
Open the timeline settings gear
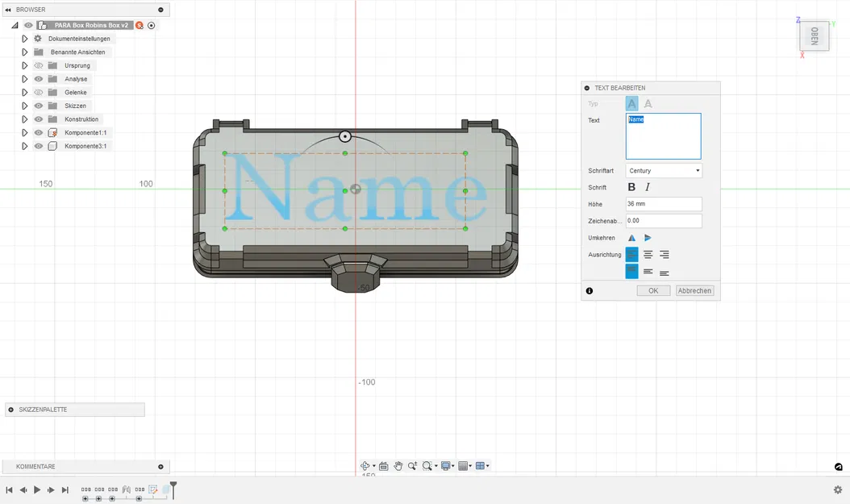(x=838, y=490)
